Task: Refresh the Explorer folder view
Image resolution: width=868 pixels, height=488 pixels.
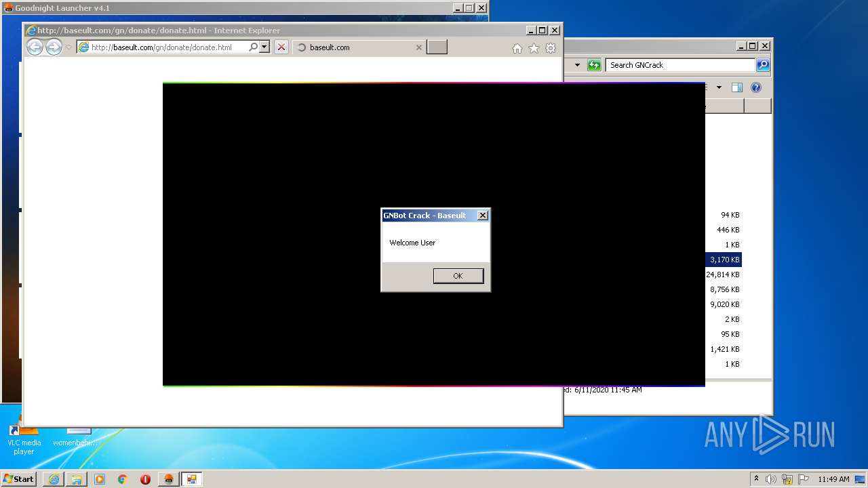Action: (x=595, y=65)
